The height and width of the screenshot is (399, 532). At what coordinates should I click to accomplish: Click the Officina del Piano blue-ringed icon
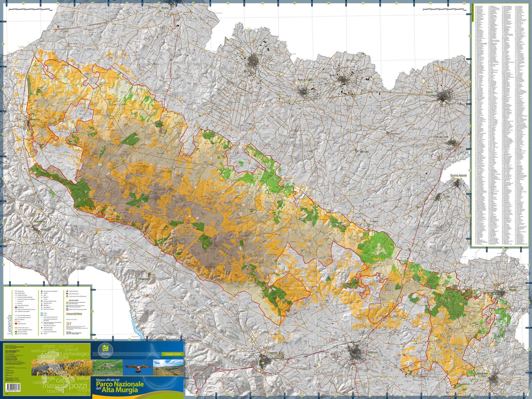click(67, 306)
